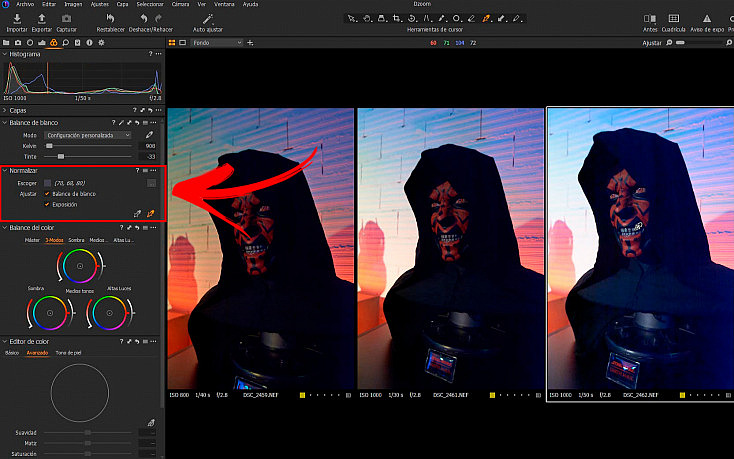This screenshot has width=734, height=459.
Task: Click the Kelvin slider handle
Action: click(49, 146)
